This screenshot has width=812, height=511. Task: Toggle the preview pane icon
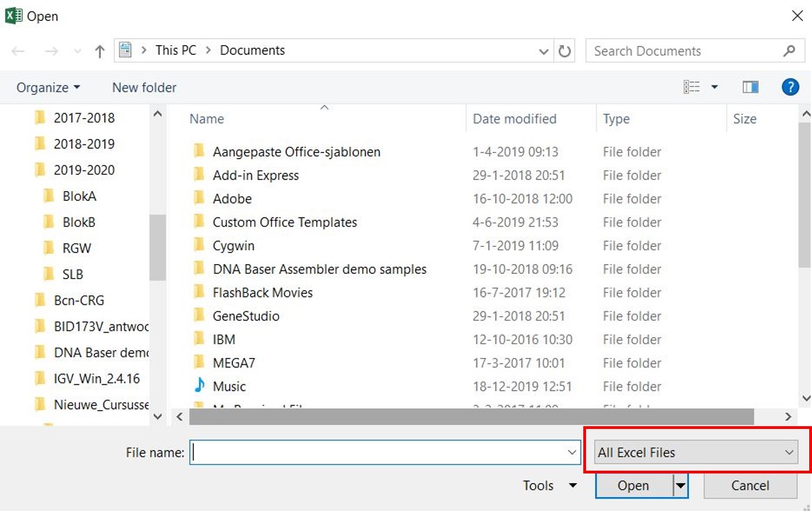coord(750,86)
